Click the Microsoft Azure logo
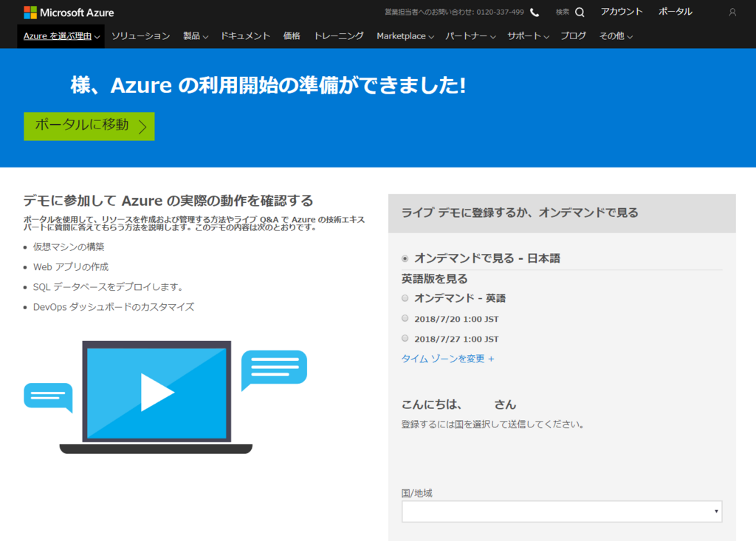The width and height of the screenshot is (756, 541). [x=69, y=13]
